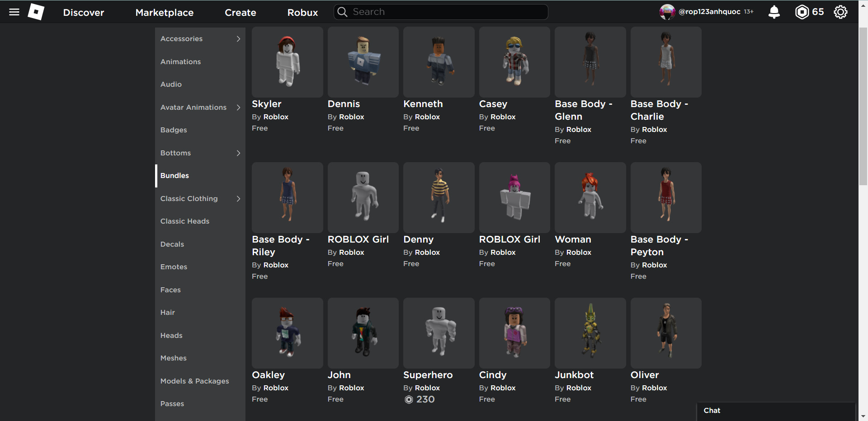The height and width of the screenshot is (421, 868).
Task: Open the Base Body - Charlie thumbnail
Action: pos(666,62)
